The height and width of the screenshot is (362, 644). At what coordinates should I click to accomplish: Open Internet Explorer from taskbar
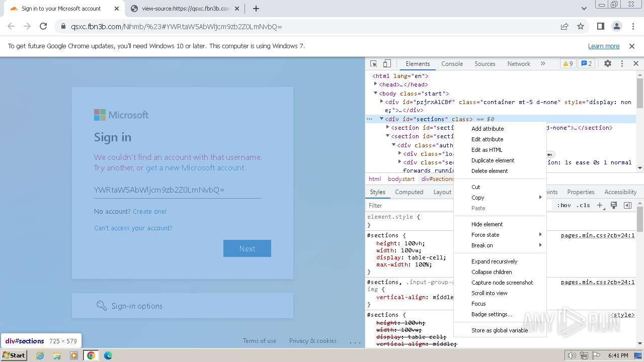[40, 355]
